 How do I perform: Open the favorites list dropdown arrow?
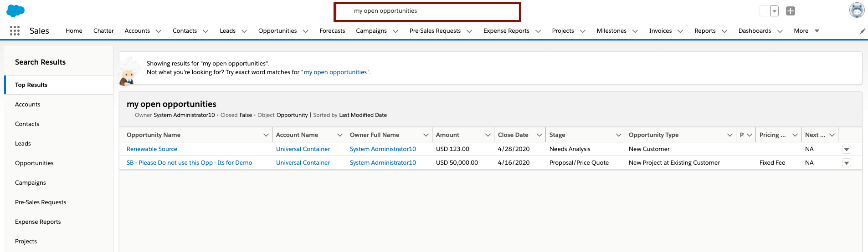coord(775,11)
